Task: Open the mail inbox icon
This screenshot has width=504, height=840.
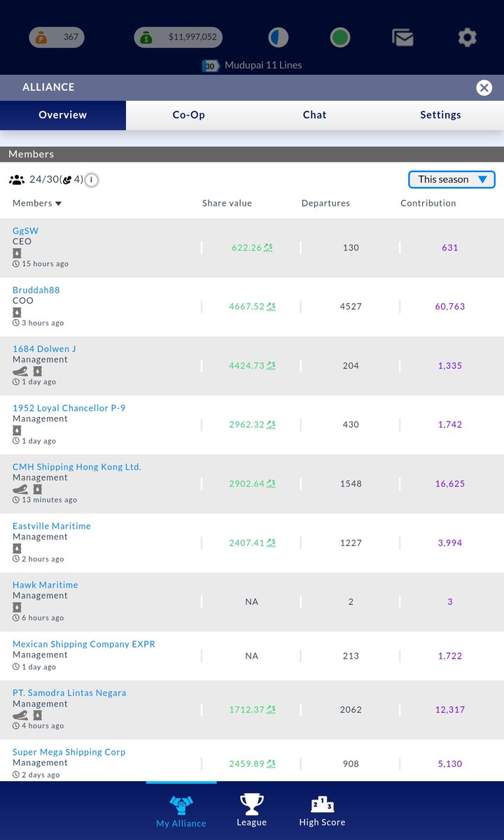Action: point(402,38)
